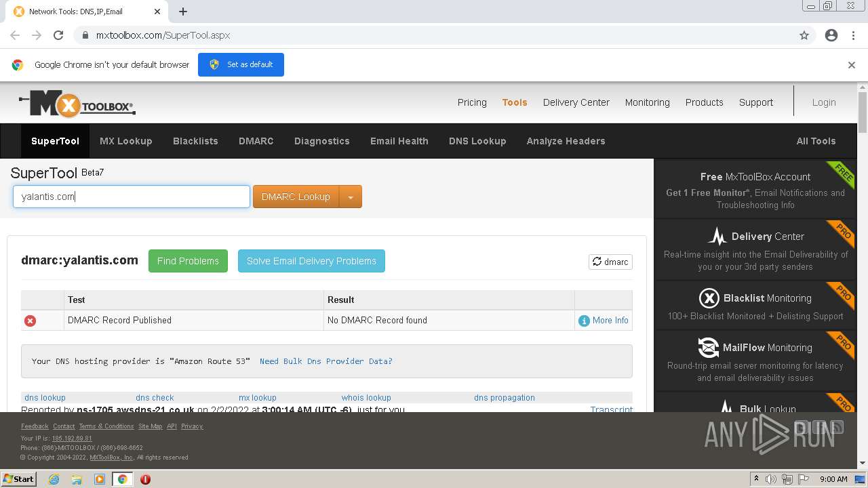Viewport: 868px width, 488px height.
Task: Click the Feedback footer link
Action: (x=35, y=426)
